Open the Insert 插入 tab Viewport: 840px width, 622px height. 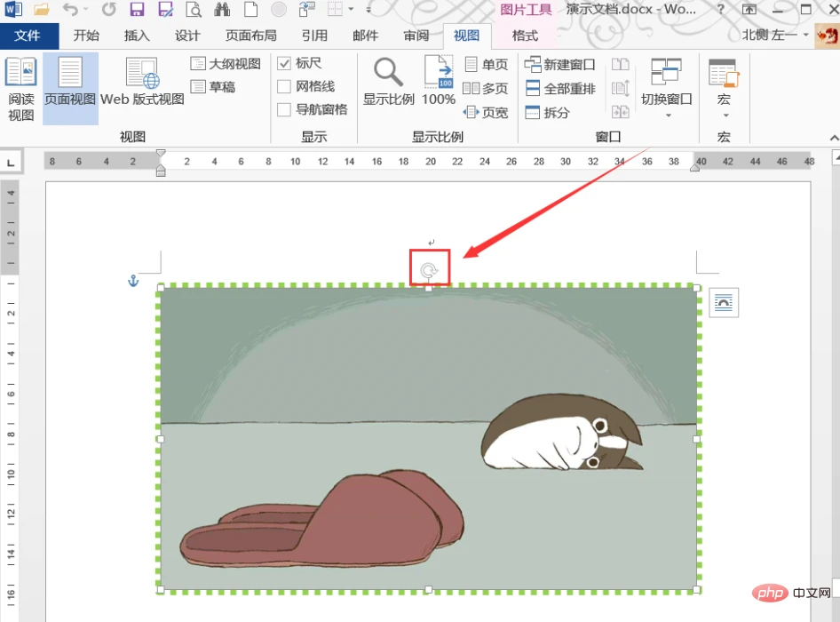coord(137,36)
